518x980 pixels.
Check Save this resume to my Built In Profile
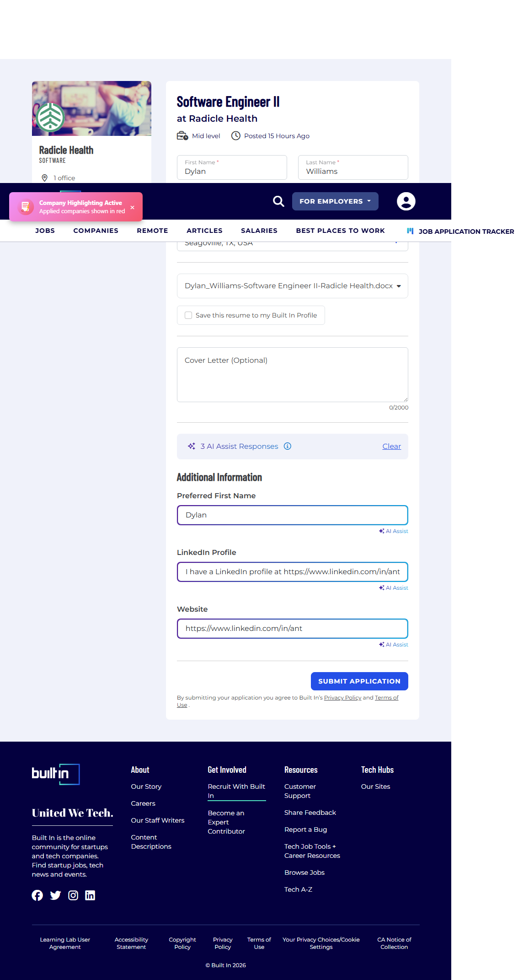[x=188, y=315]
